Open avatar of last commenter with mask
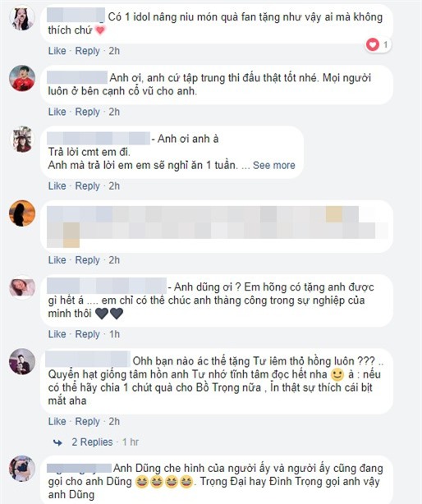 pyautogui.click(x=22, y=469)
